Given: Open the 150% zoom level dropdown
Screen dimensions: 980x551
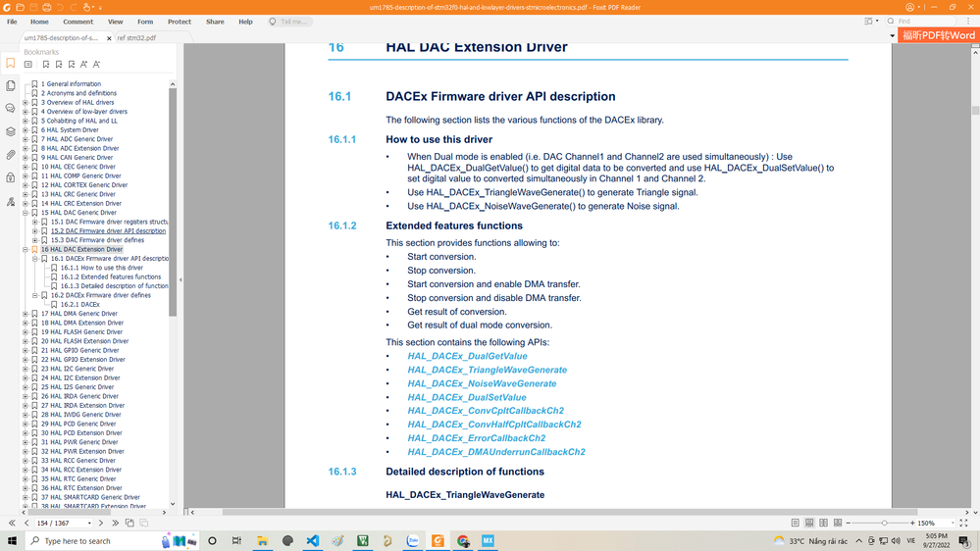Looking at the screenshot, I should click(x=953, y=523).
